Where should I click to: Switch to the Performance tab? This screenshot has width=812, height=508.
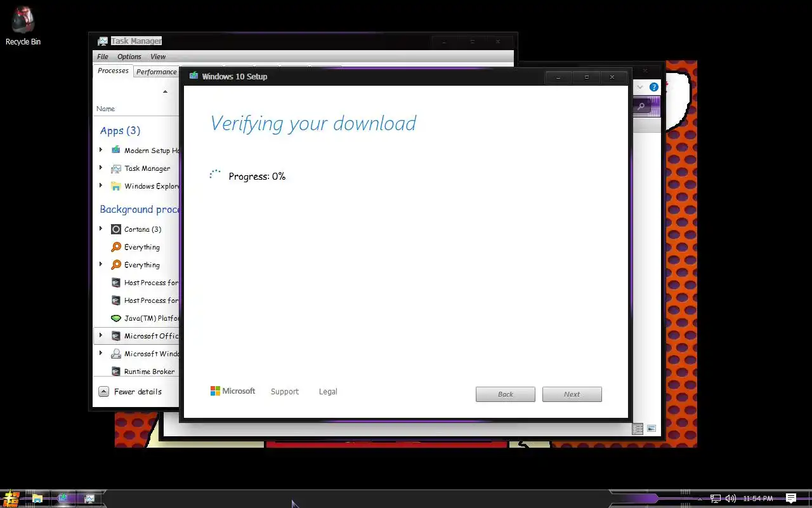pos(157,72)
